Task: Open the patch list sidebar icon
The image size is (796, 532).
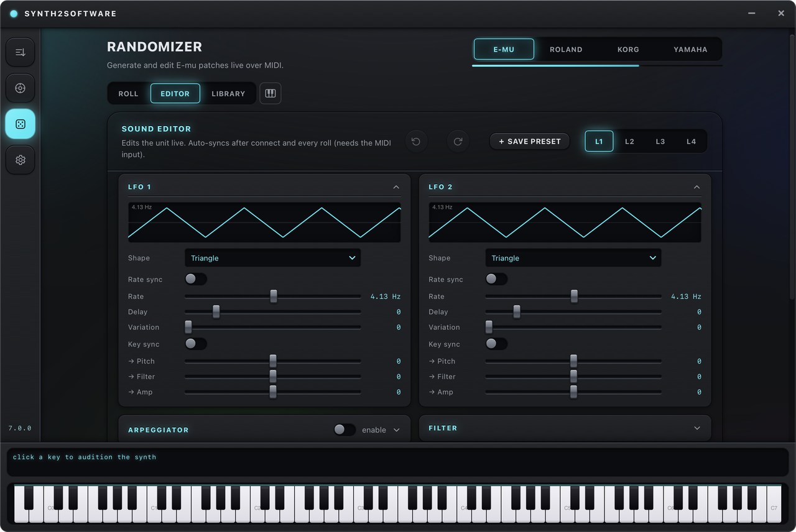Action: click(20, 52)
